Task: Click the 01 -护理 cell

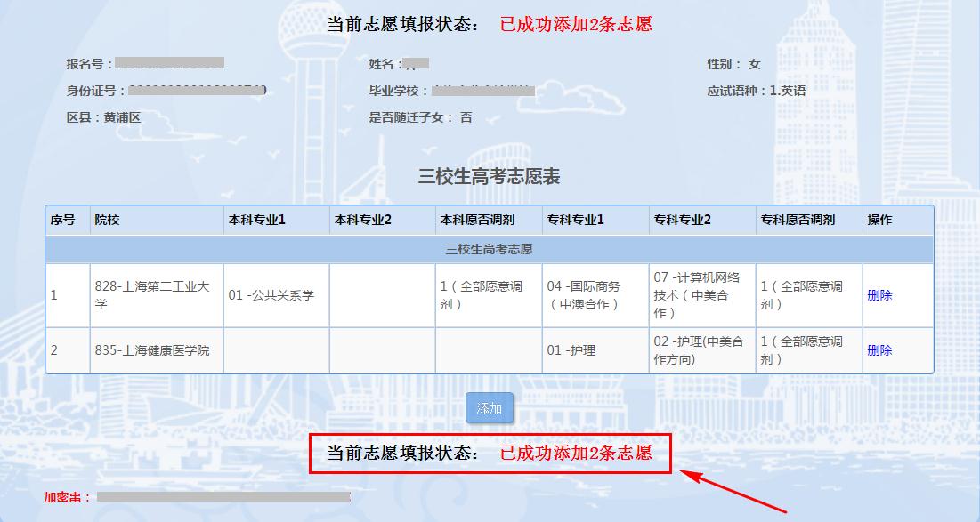Action: point(595,350)
